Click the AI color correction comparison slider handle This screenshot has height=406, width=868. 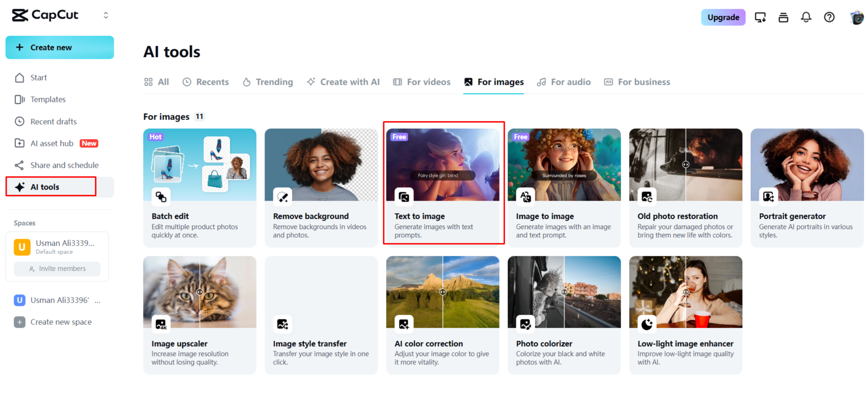tap(442, 292)
